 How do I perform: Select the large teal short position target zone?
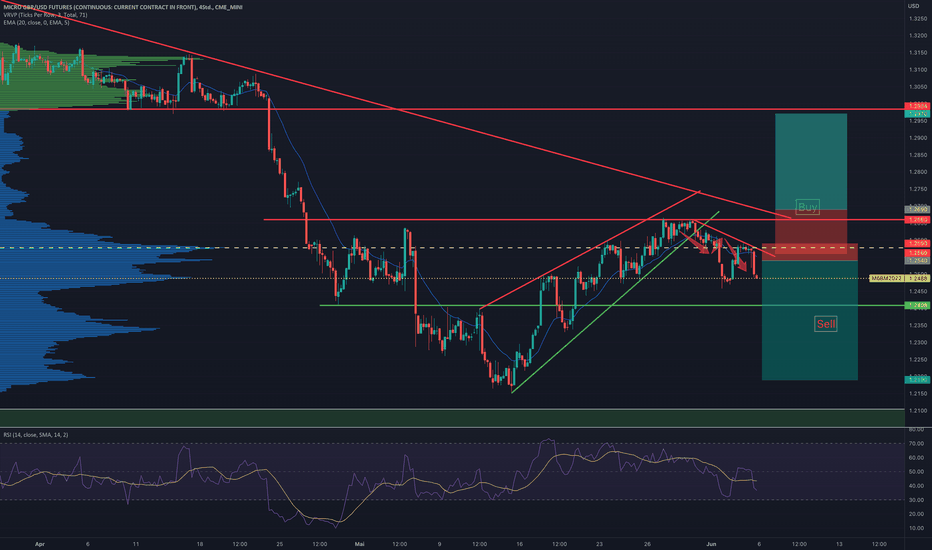810,320
